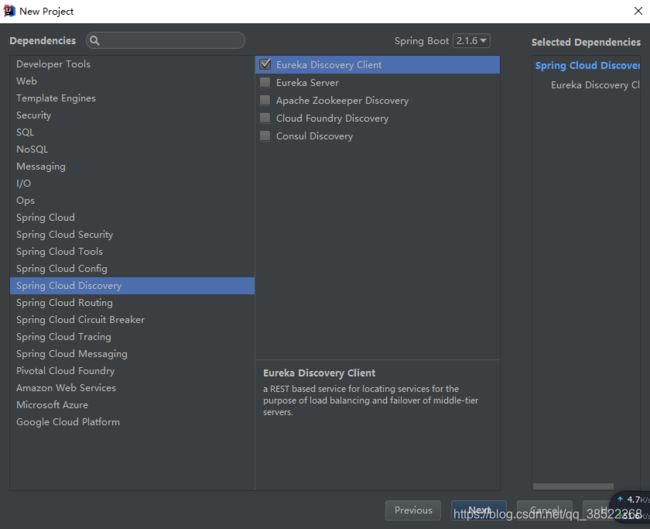Select the I/O category

pyautogui.click(x=132, y=183)
